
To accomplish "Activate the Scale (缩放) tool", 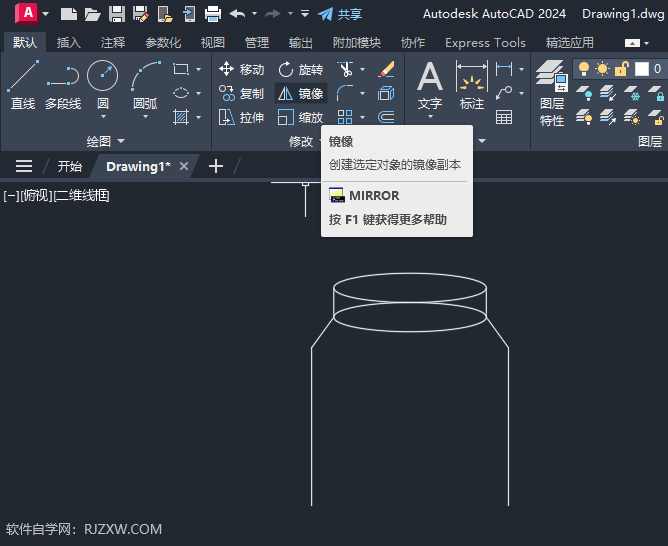I will coord(301,117).
